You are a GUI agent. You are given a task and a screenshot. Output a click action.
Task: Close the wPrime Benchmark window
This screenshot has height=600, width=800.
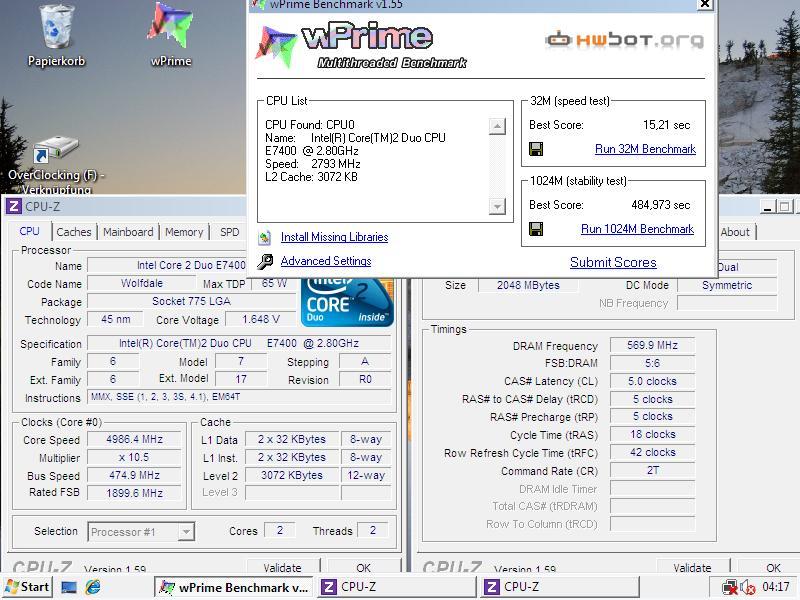pos(705,4)
